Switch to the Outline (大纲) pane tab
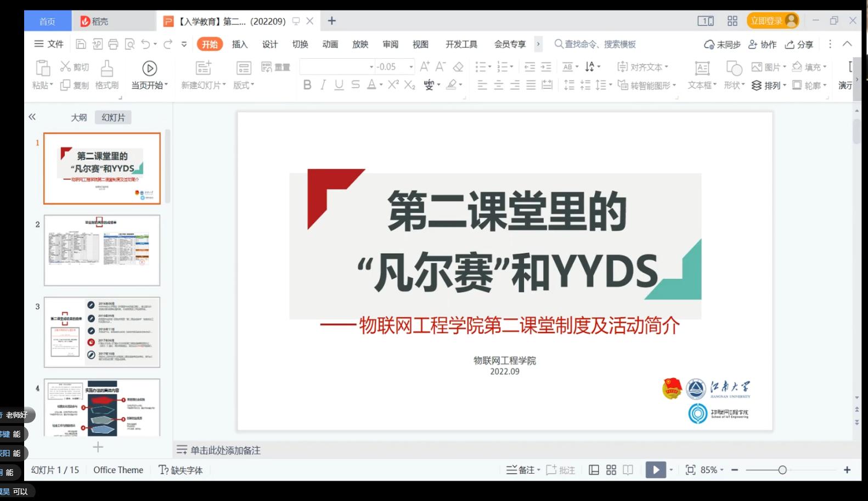 click(78, 117)
